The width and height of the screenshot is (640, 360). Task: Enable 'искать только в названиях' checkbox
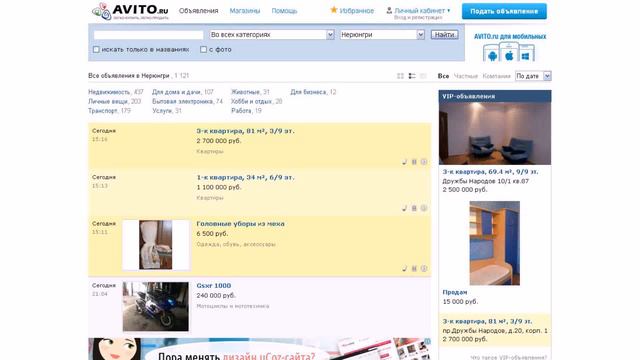point(96,49)
